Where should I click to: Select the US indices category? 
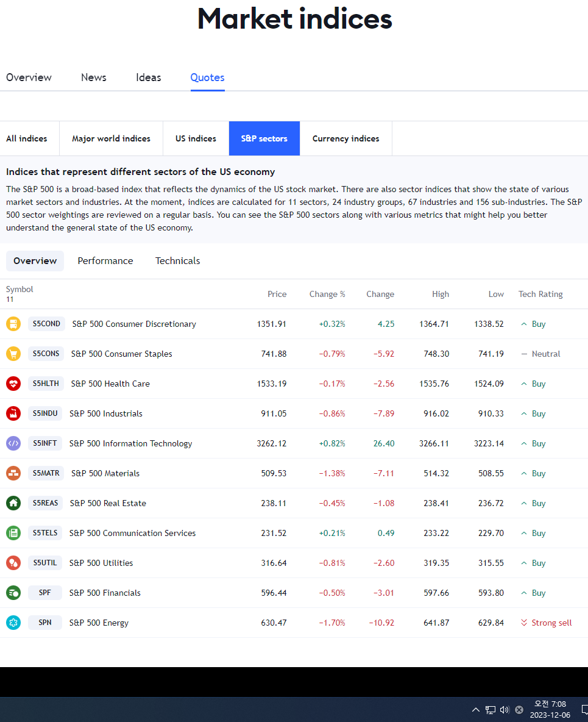pyautogui.click(x=196, y=138)
